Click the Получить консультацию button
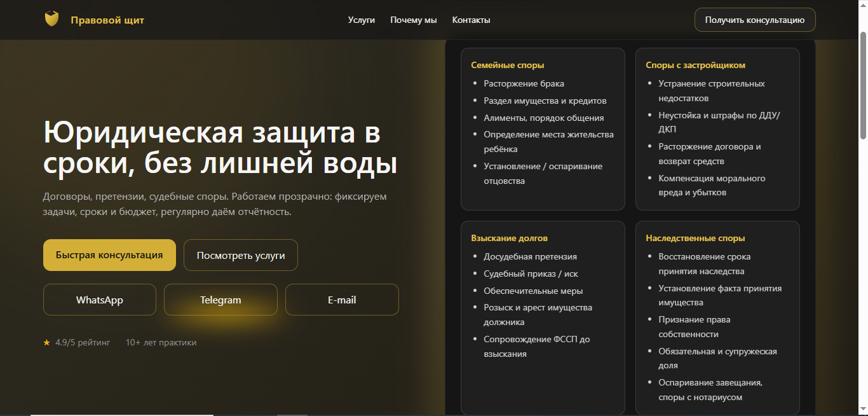The height and width of the screenshot is (416, 868). pos(755,20)
